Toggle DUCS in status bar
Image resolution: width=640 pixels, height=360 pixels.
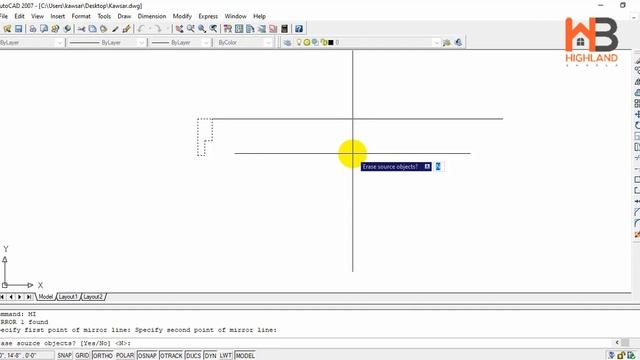(x=193, y=356)
